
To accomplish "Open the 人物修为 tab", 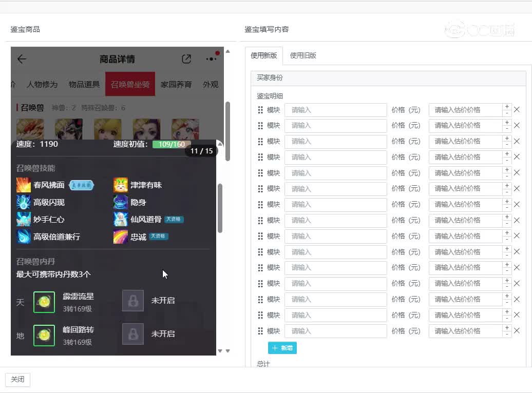I will tap(42, 85).
